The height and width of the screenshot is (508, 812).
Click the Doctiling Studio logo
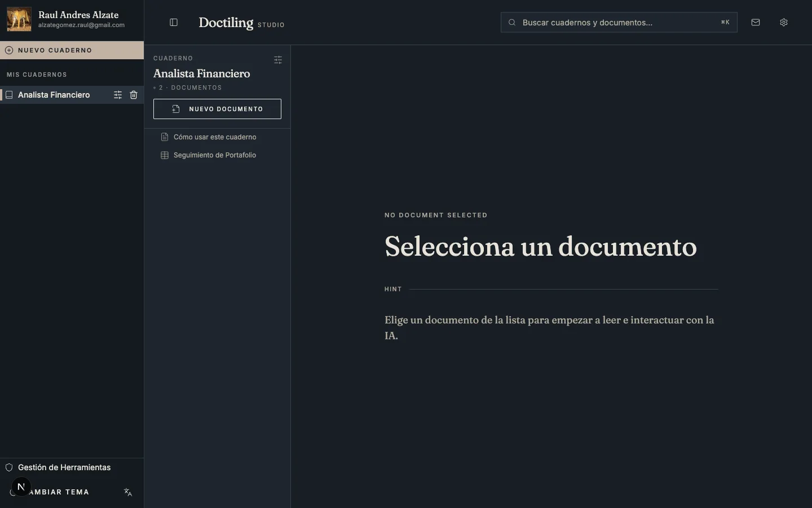pyautogui.click(x=241, y=23)
